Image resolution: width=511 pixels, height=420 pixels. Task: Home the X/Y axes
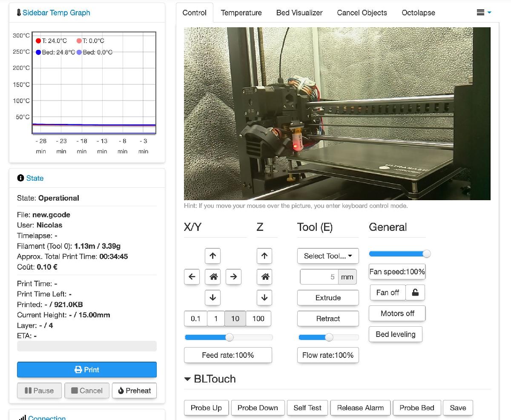pos(213,277)
